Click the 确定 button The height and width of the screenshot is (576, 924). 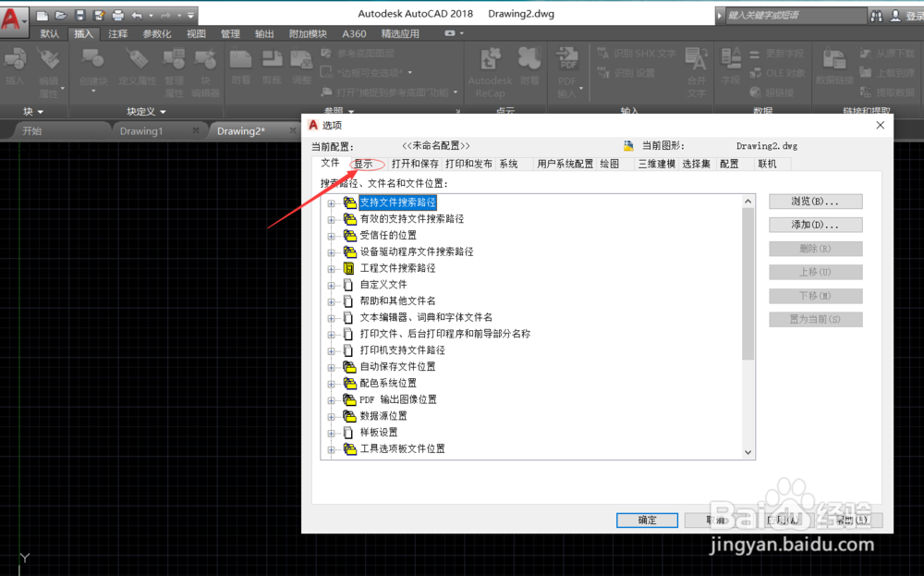click(x=647, y=520)
